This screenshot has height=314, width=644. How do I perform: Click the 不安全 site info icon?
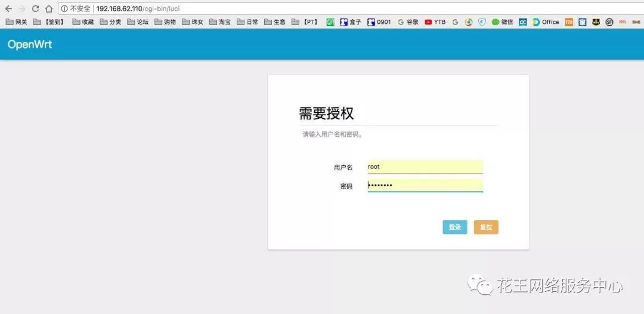[64, 8]
